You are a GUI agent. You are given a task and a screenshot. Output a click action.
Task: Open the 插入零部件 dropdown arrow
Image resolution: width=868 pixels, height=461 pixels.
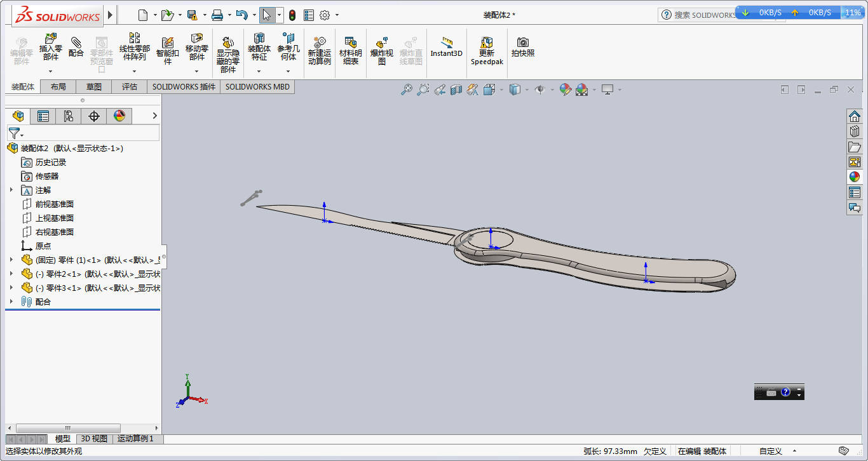(51, 70)
